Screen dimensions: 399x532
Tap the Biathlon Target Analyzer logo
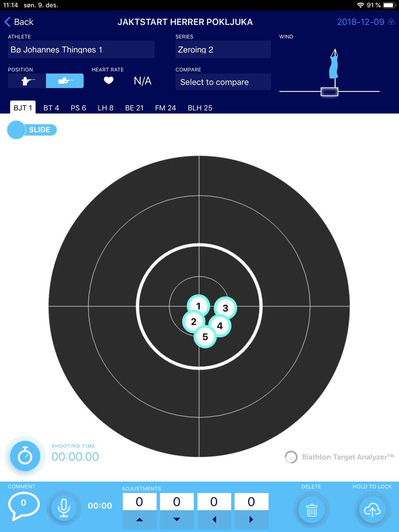[x=339, y=457]
